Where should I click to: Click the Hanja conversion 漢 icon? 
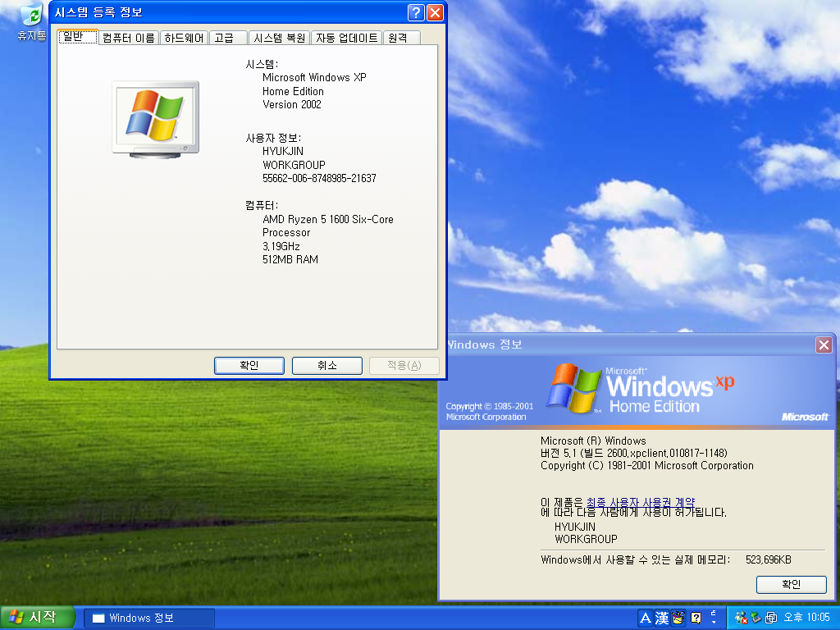(662, 618)
